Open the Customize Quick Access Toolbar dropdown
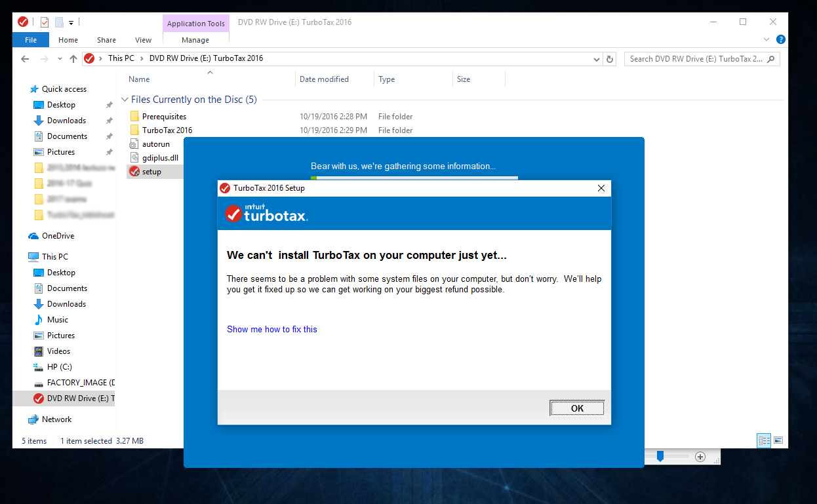 click(x=71, y=23)
